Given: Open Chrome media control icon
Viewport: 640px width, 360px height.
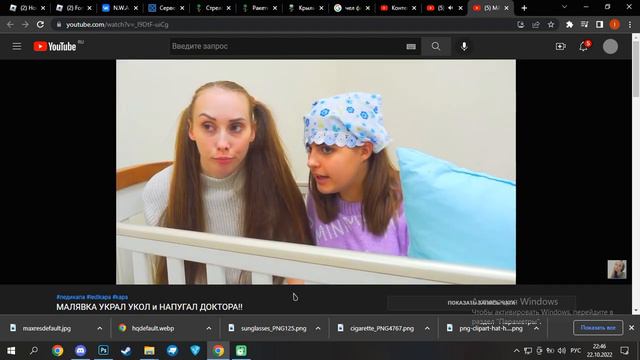Looking at the screenshot, I should click(x=584, y=24).
